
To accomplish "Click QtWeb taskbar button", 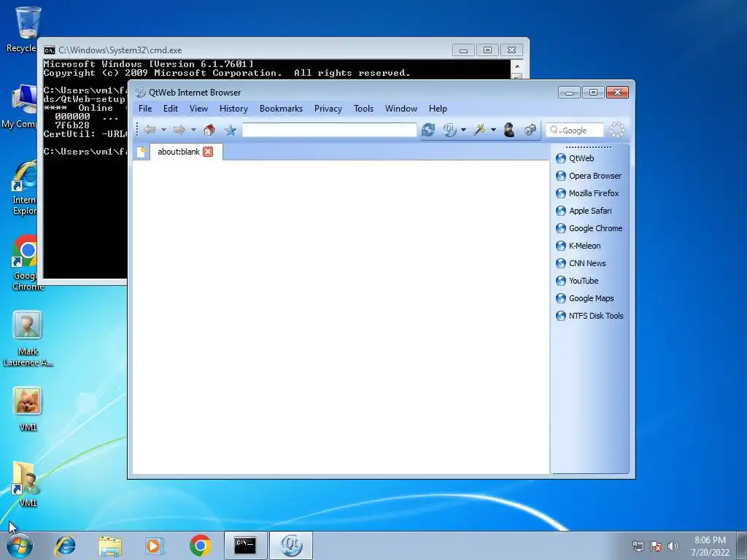I will 291,545.
